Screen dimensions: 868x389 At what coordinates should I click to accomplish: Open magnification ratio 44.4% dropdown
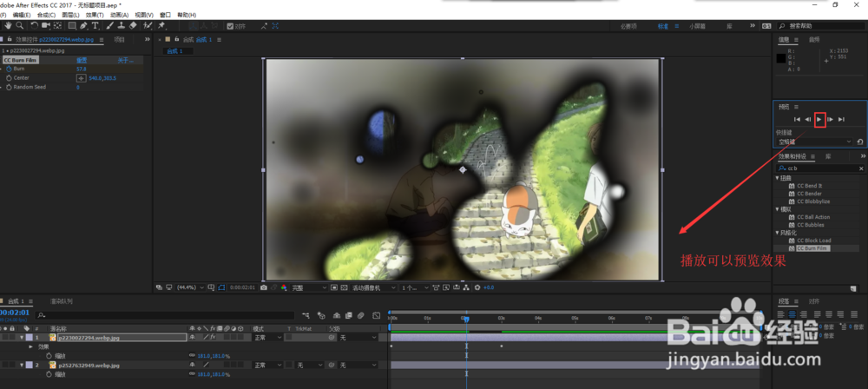click(x=190, y=287)
